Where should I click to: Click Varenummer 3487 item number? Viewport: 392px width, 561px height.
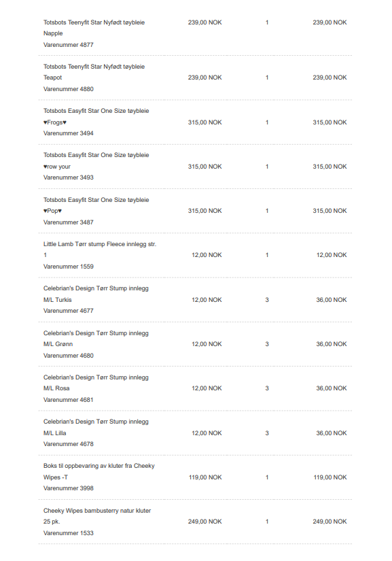click(x=68, y=222)
